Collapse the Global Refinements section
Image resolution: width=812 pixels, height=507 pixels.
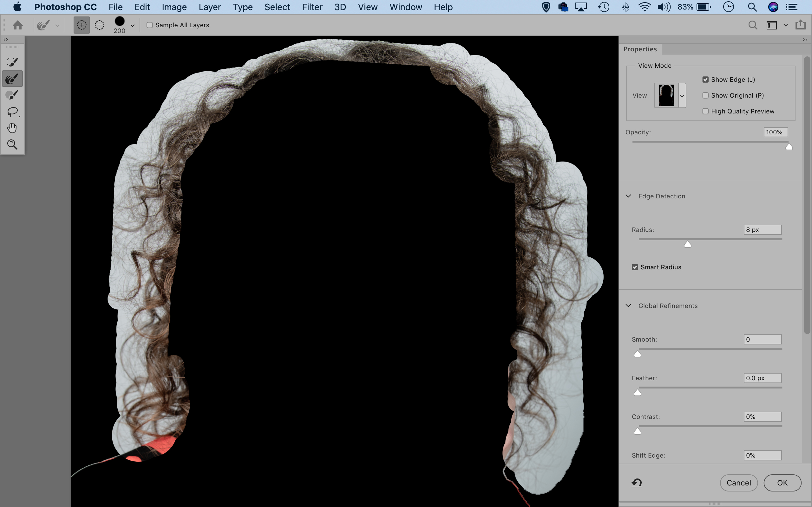[628, 305]
